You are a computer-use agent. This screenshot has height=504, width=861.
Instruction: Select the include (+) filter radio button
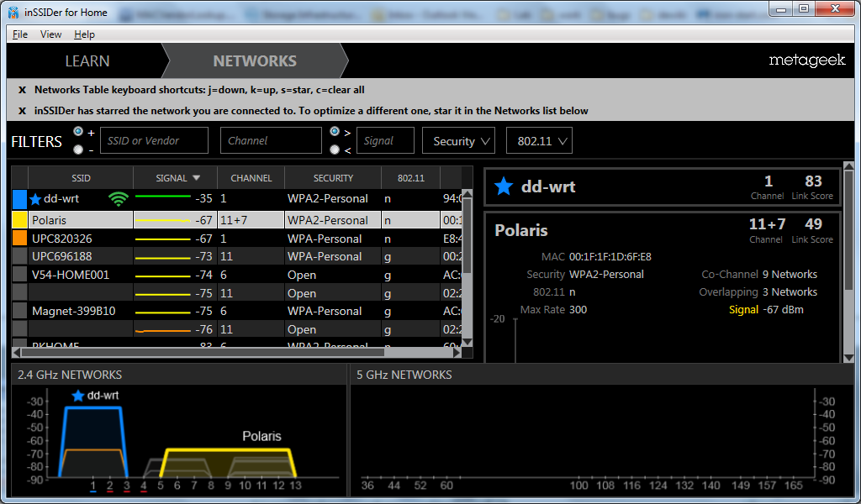78,132
